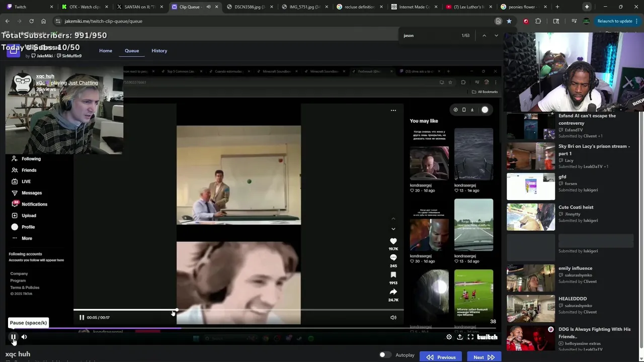644x362 pixels.
Task: Pause the TikTok video player
Action: pos(82,318)
